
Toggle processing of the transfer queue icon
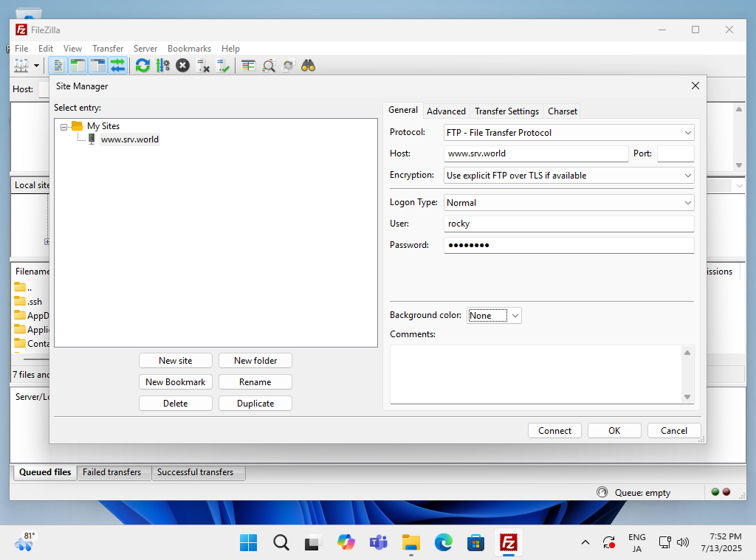click(x=163, y=66)
